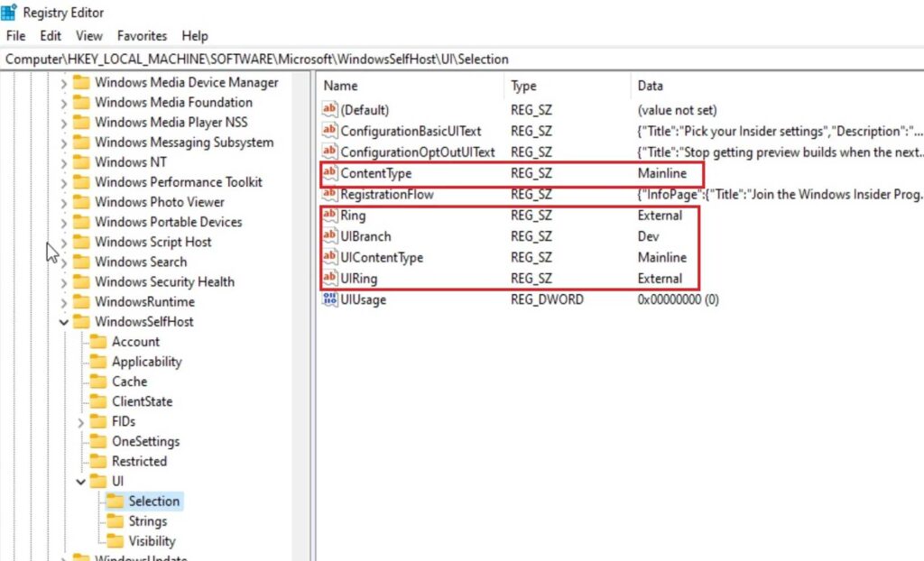Open the Favorites menu
The width and height of the screenshot is (924, 561).
pyautogui.click(x=142, y=36)
